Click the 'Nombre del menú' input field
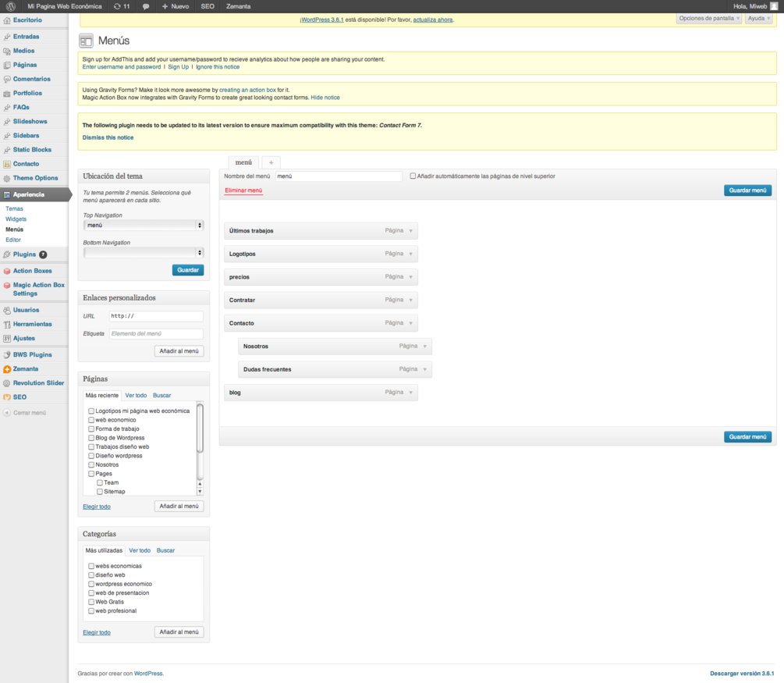784x683 pixels. coord(339,176)
